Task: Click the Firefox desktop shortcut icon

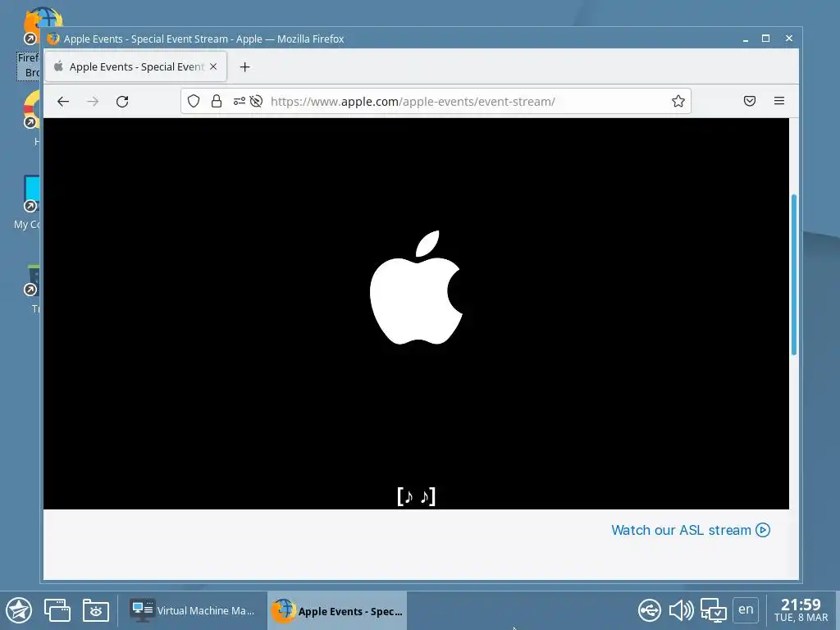Action: (32, 27)
